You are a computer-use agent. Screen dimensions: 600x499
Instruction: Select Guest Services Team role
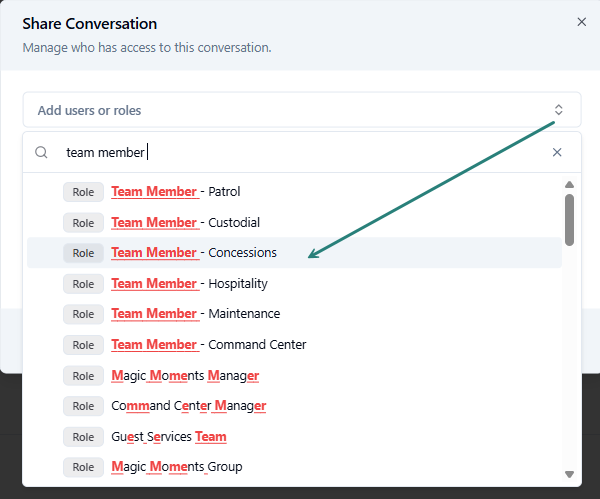(x=169, y=437)
